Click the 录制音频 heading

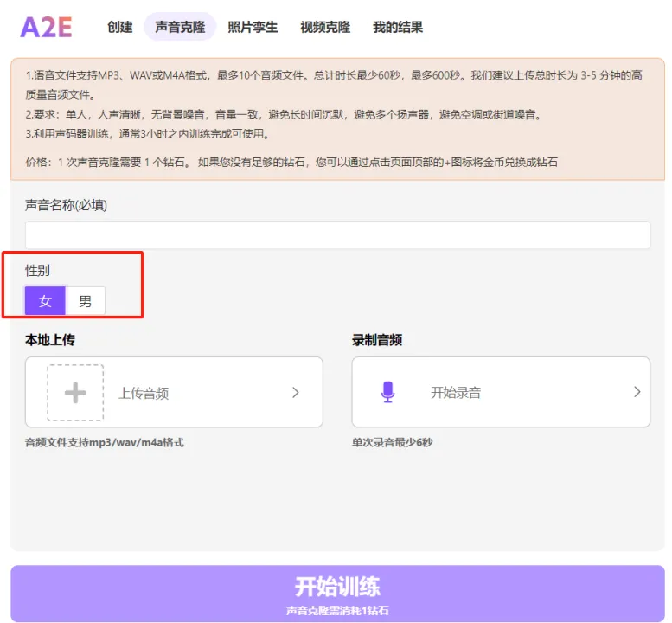(x=377, y=339)
